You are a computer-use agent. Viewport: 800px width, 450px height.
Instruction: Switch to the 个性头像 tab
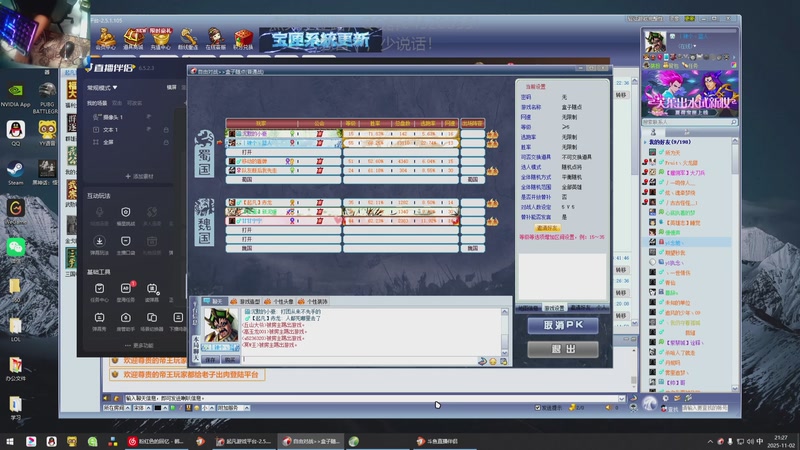click(x=280, y=302)
